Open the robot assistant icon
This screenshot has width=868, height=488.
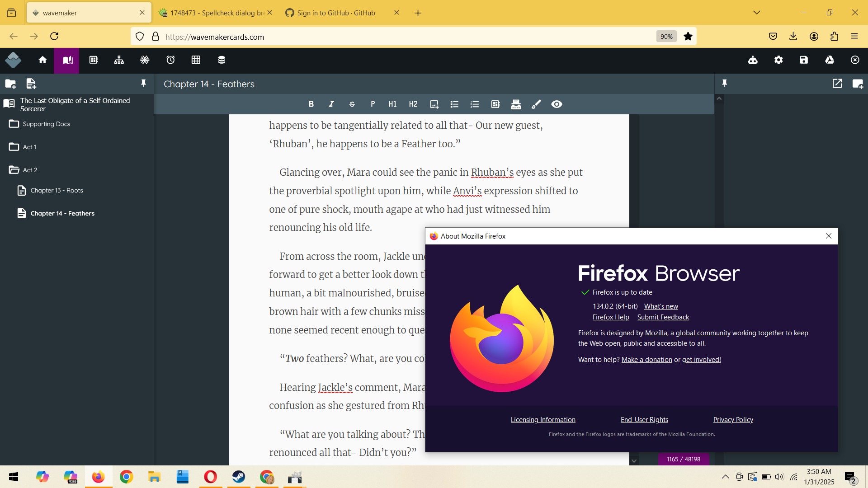coord(753,60)
